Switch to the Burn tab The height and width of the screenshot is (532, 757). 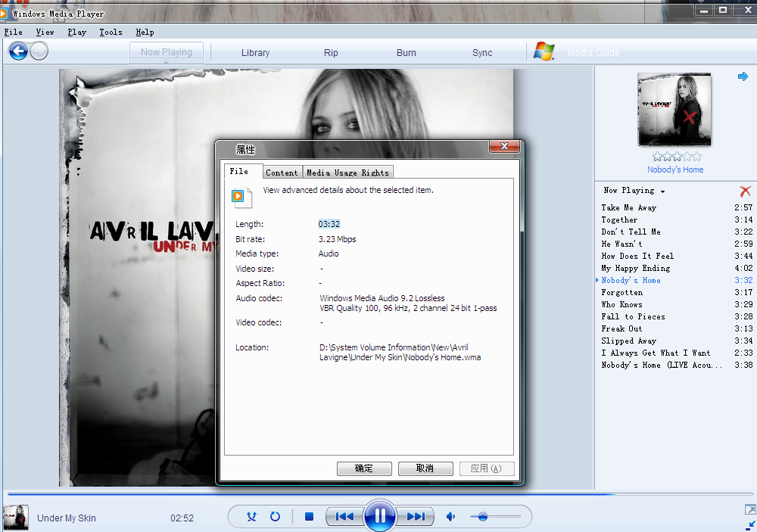[406, 53]
